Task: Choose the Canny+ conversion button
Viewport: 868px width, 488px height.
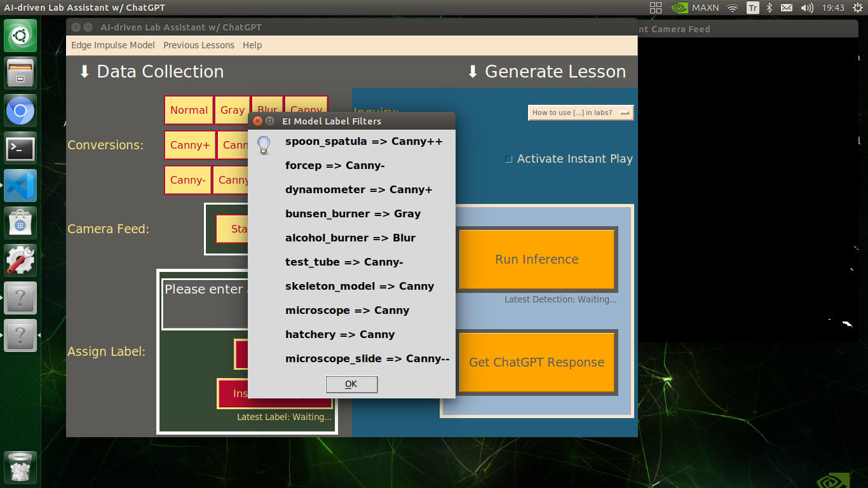Action: click(x=189, y=145)
